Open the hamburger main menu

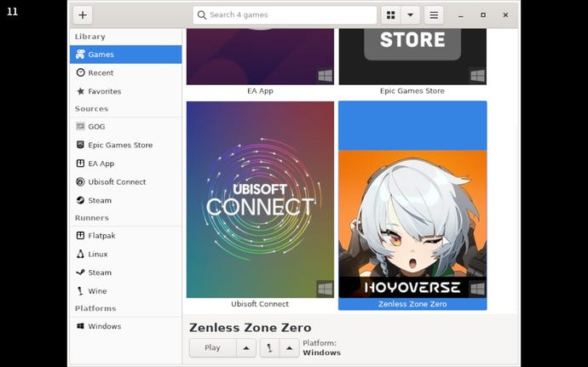tap(434, 15)
